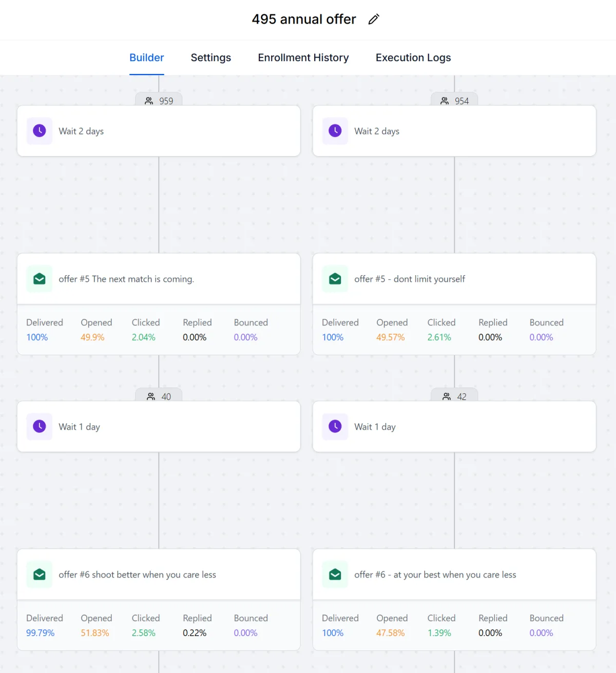Screen dimensions: 616x673
Task: View the Execution Logs tab
Action: click(x=413, y=57)
